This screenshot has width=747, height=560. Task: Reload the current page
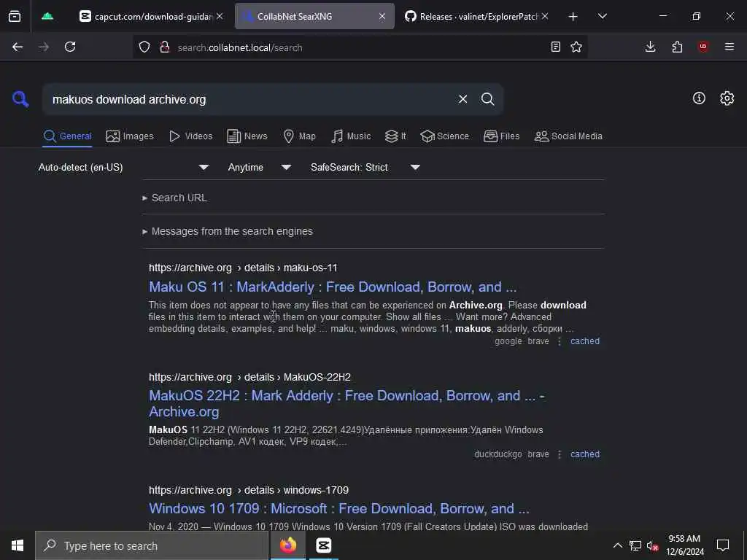point(70,47)
